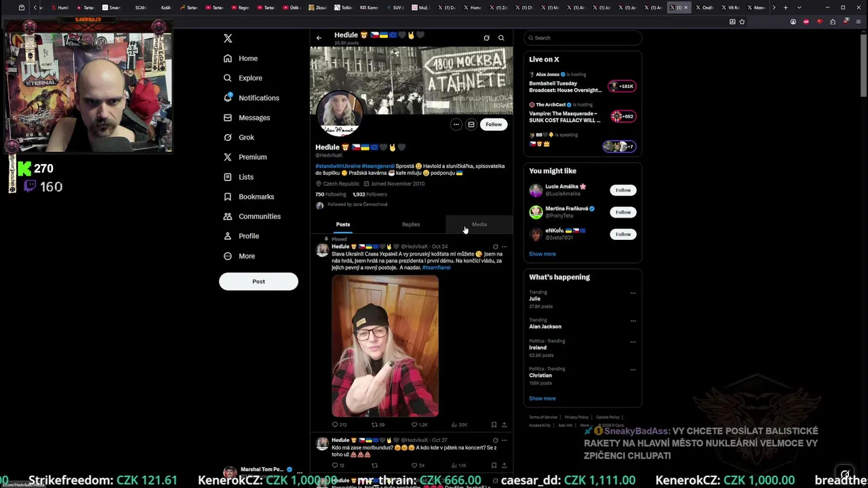Click the Grok icon on the pinned post
868x488 pixels.
pyautogui.click(x=495, y=247)
